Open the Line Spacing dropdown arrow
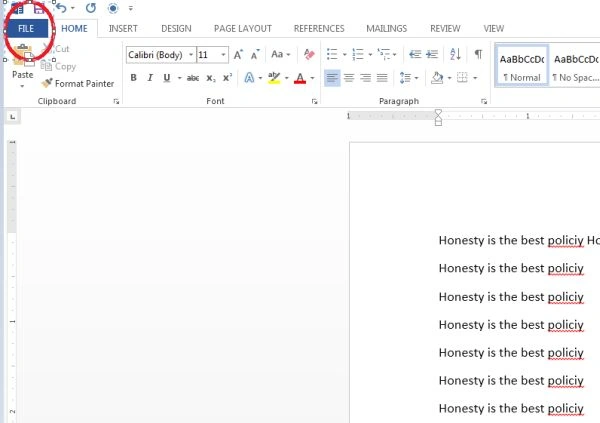The height and width of the screenshot is (423, 600). point(416,78)
